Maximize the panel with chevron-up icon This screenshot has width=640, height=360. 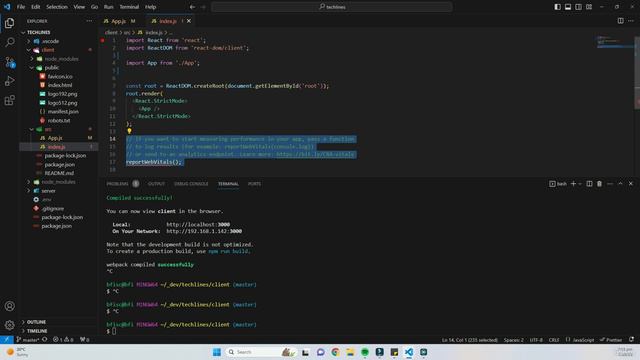[620, 184]
